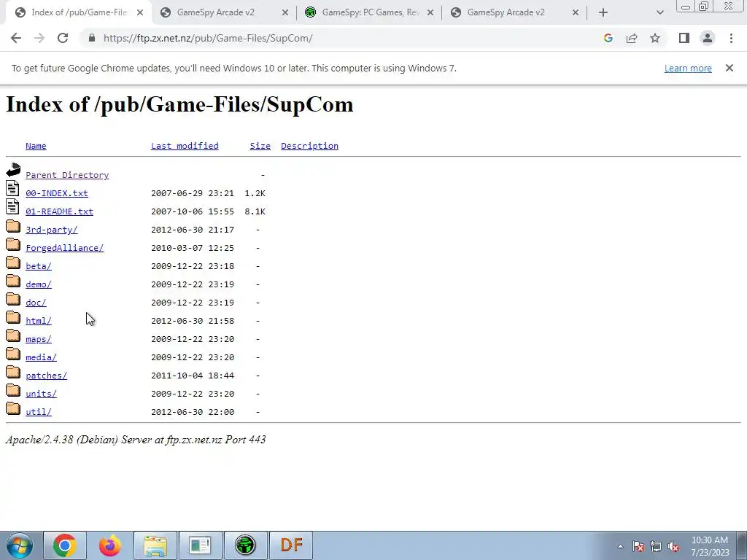Open the demo/ folder

tap(39, 284)
